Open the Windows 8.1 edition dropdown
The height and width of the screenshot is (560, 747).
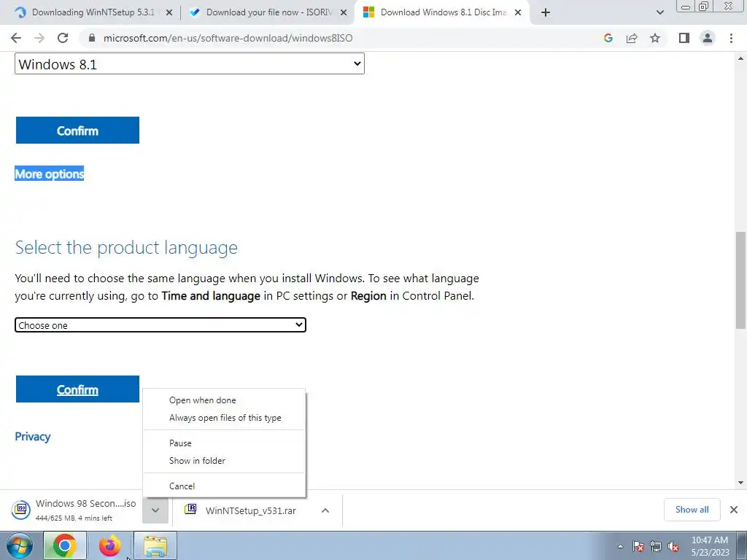[x=190, y=64]
